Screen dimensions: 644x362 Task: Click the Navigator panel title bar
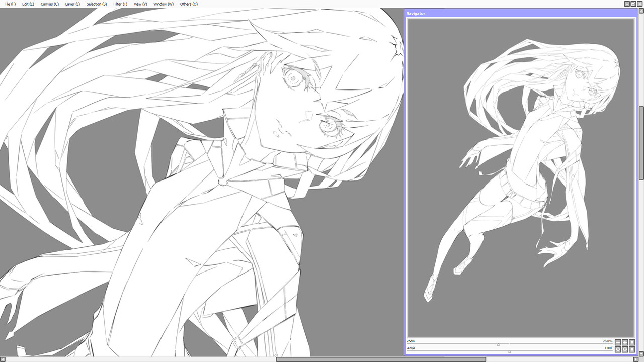[x=521, y=13]
